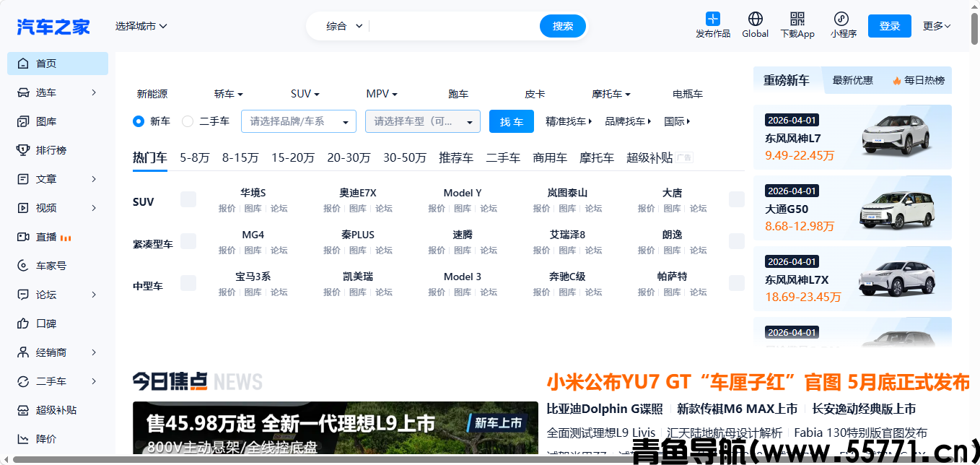Click the 登录 login button
This screenshot has height=465, width=980.
click(890, 26)
